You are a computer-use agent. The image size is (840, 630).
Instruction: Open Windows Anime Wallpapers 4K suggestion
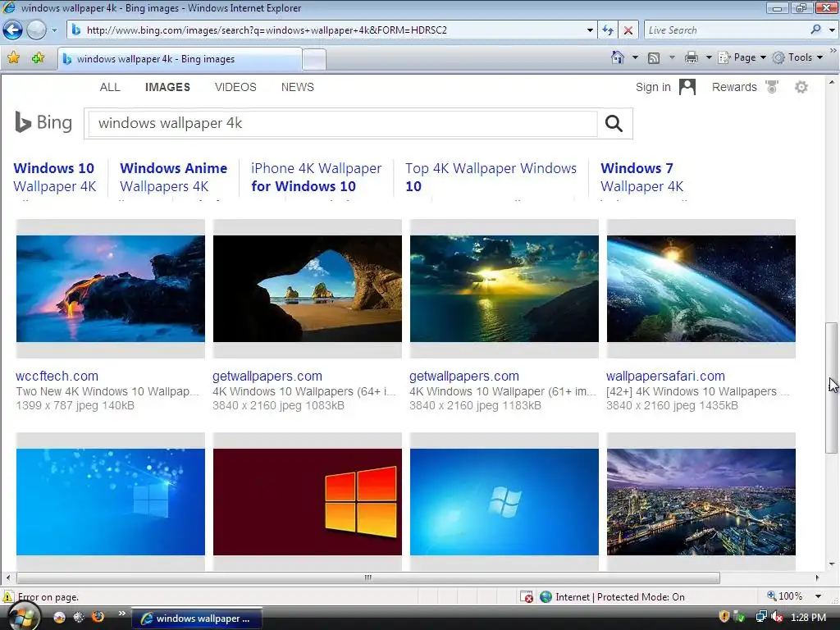tap(174, 177)
